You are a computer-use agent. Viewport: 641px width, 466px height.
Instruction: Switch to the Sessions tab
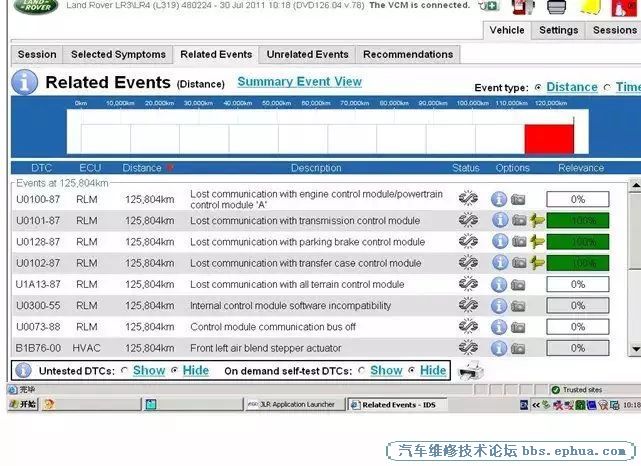pos(614,30)
